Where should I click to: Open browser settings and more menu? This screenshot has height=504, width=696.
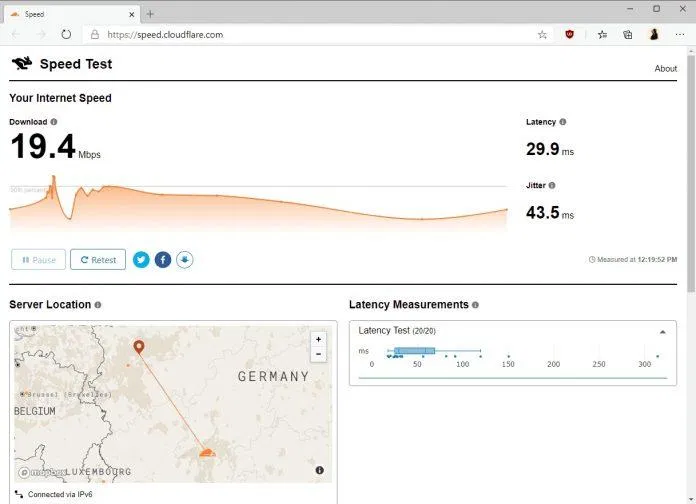tap(680, 35)
